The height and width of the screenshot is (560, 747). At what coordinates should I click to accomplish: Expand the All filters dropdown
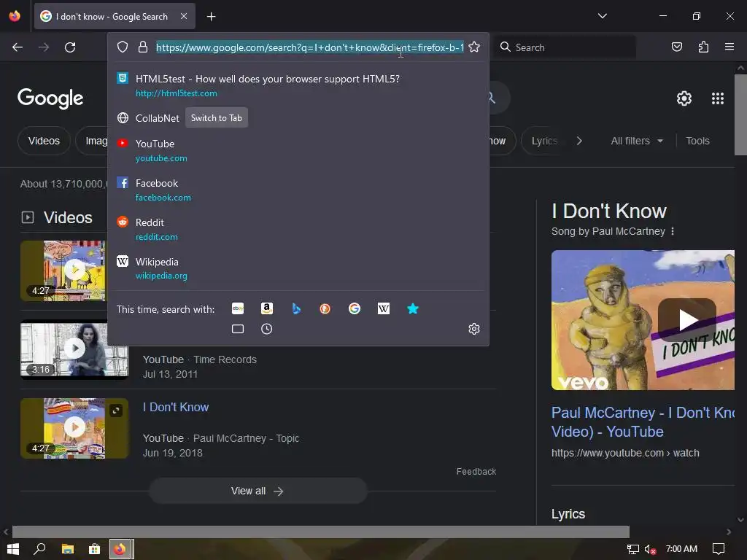pyautogui.click(x=637, y=141)
